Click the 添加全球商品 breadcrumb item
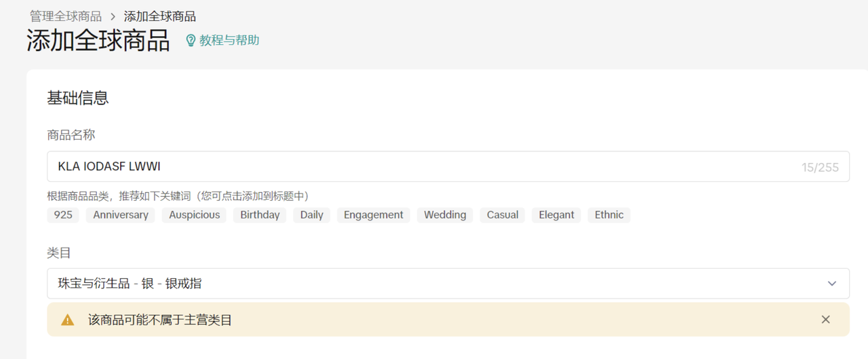 pos(160,16)
